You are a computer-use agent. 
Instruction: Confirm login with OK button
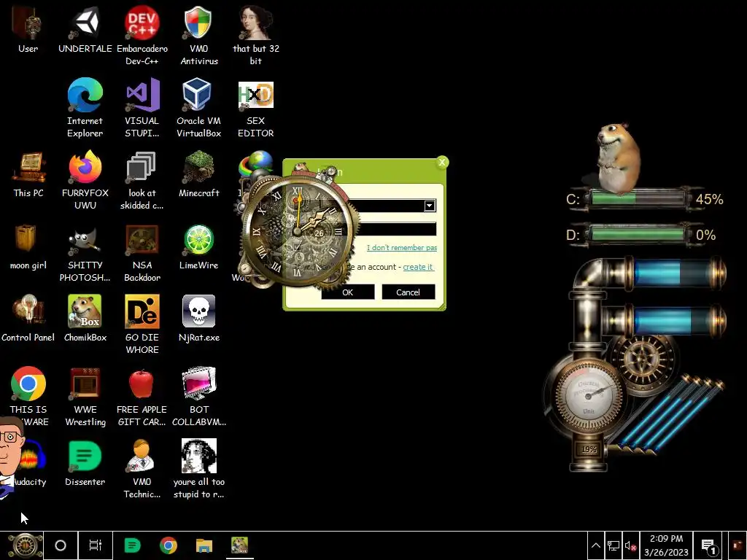coord(348,292)
